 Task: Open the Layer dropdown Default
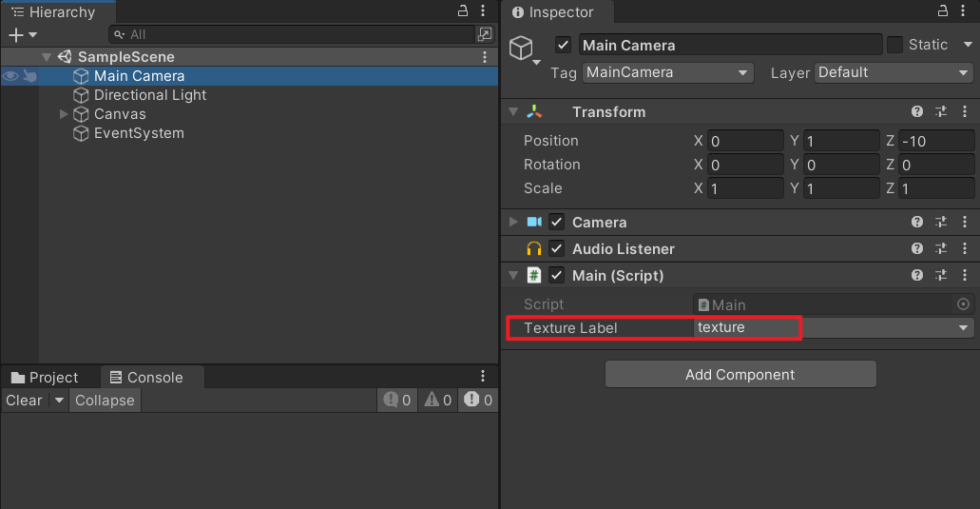point(894,72)
